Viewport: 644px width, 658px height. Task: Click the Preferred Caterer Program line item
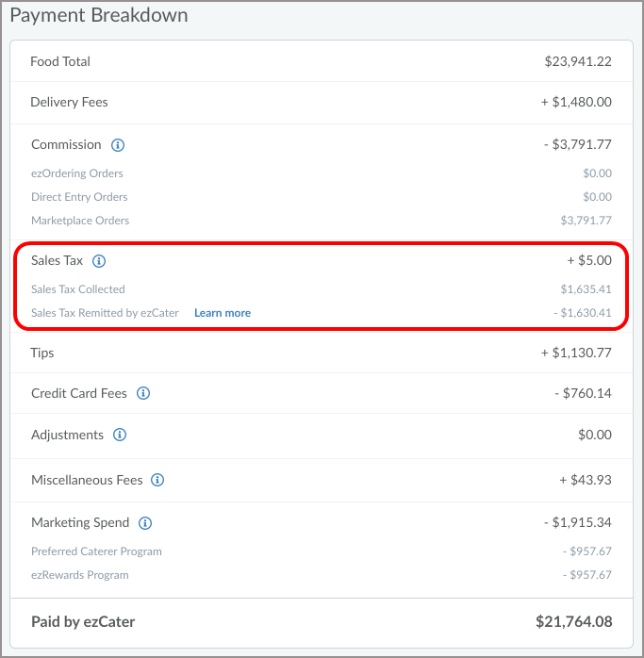96,551
